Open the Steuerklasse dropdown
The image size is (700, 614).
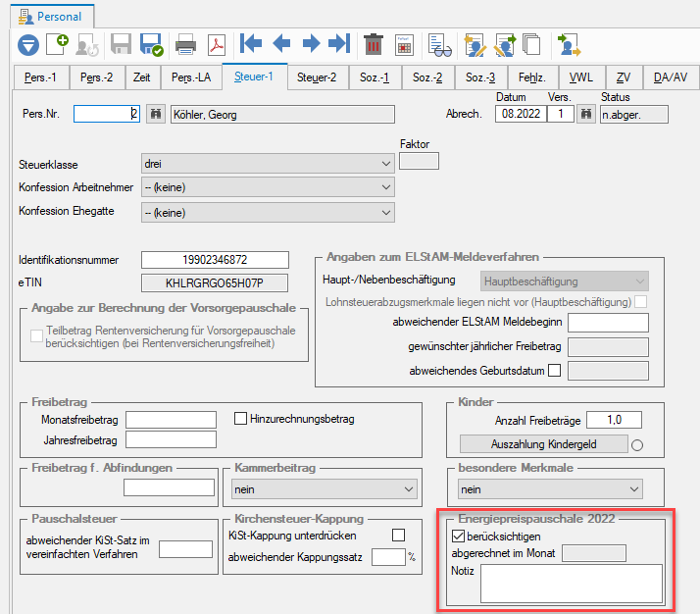point(268,163)
